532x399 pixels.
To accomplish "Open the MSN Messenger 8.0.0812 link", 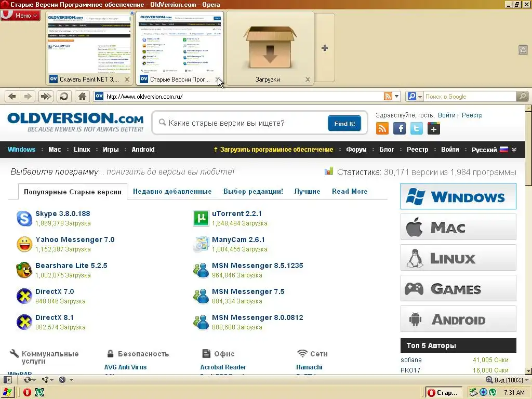I will pyautogui.click(x=258, y=317).
